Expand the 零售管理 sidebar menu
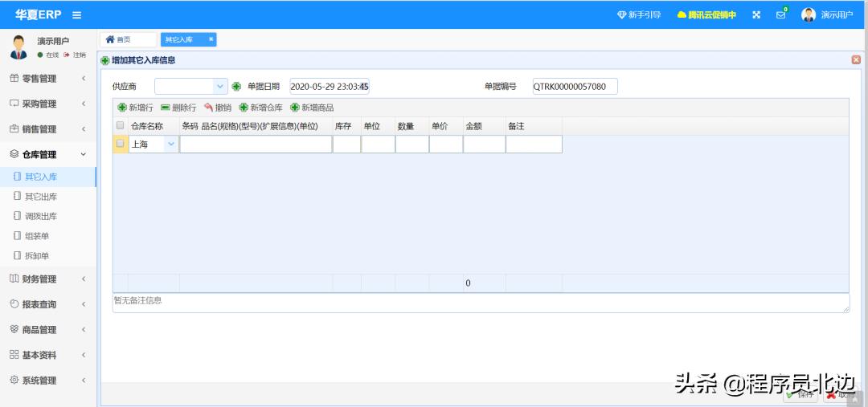The image size is (868, 407). pyautogui.click(x=47, y=79)
